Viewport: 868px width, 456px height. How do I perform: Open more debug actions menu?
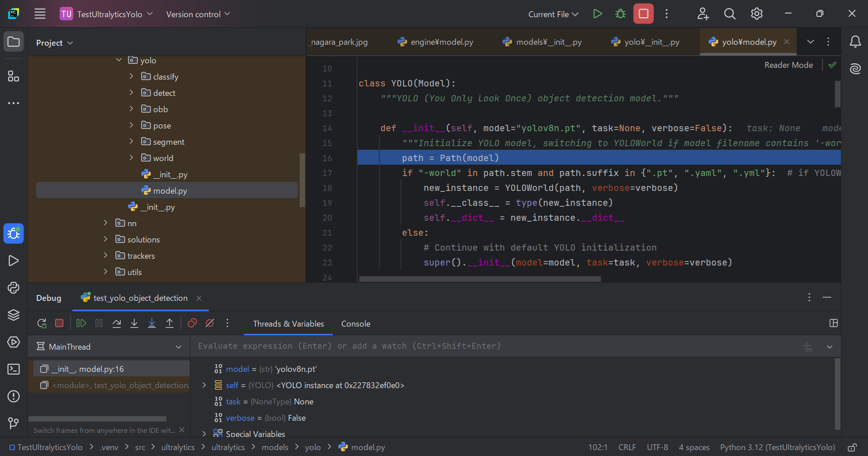point(227,323)
